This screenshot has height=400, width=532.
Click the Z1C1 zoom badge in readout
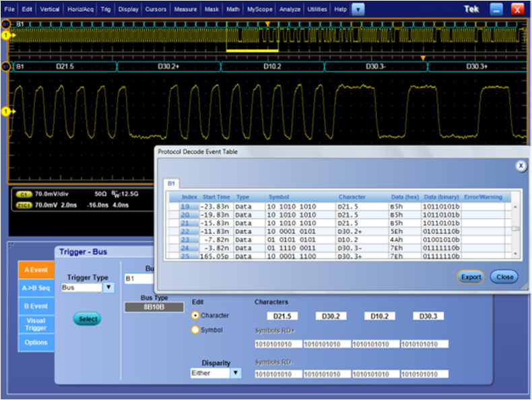(24, 204)
